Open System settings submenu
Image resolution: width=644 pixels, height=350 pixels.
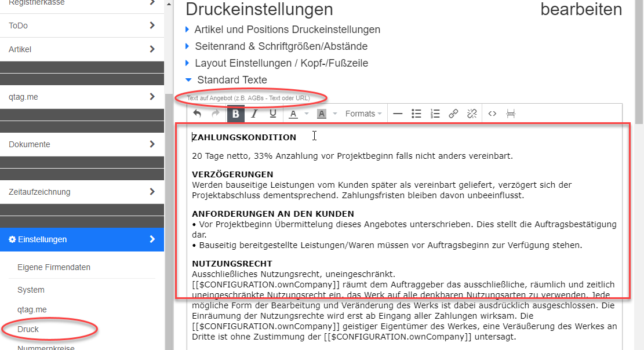[31, 290]
